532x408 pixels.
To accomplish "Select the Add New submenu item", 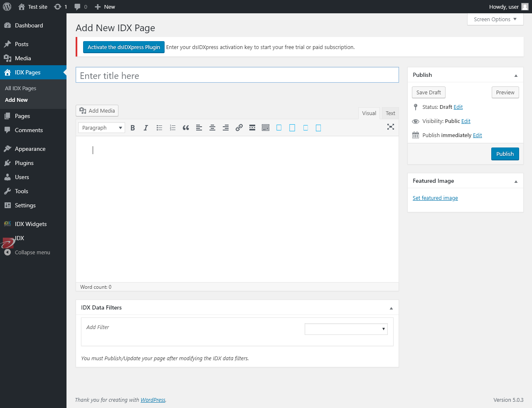I will (x=16, y=100).
